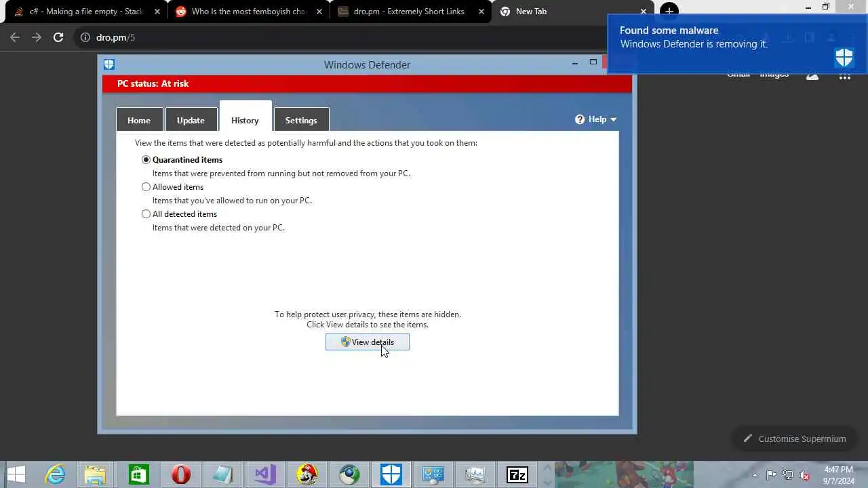Viewport: 868px width, 488px height.
Task: Maximize the Windows Defender window
Action: [593, 62]
